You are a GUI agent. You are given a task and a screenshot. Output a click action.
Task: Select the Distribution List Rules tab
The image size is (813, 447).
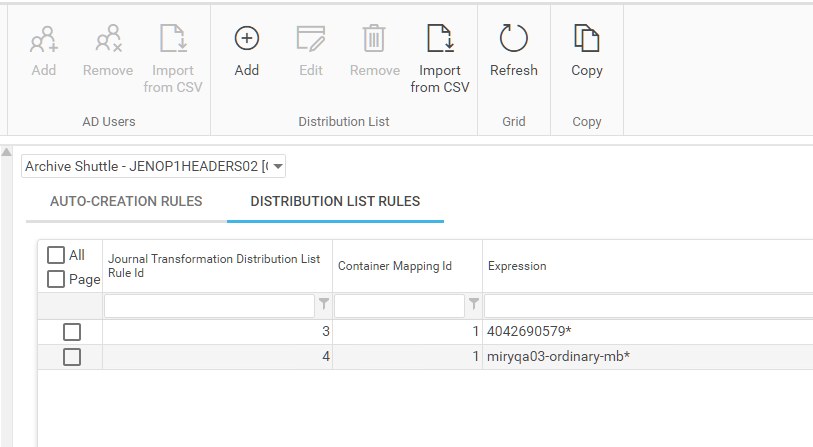point(335,201)
